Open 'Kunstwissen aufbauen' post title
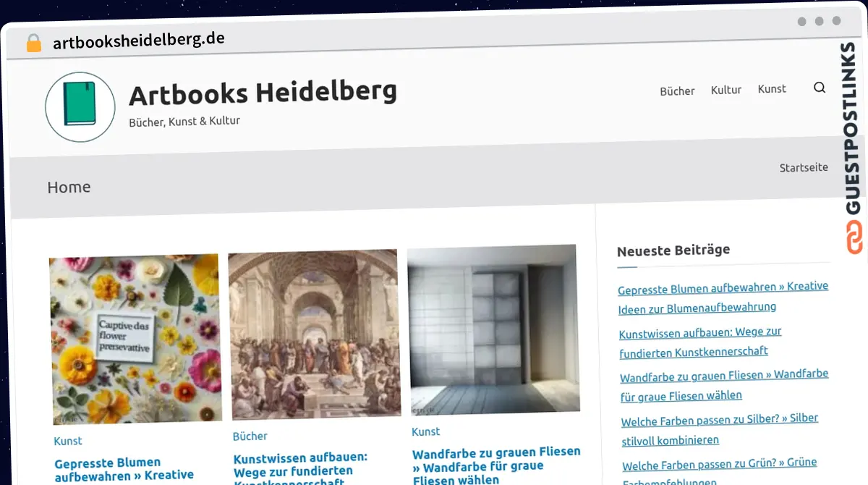 tap(300, 471)
